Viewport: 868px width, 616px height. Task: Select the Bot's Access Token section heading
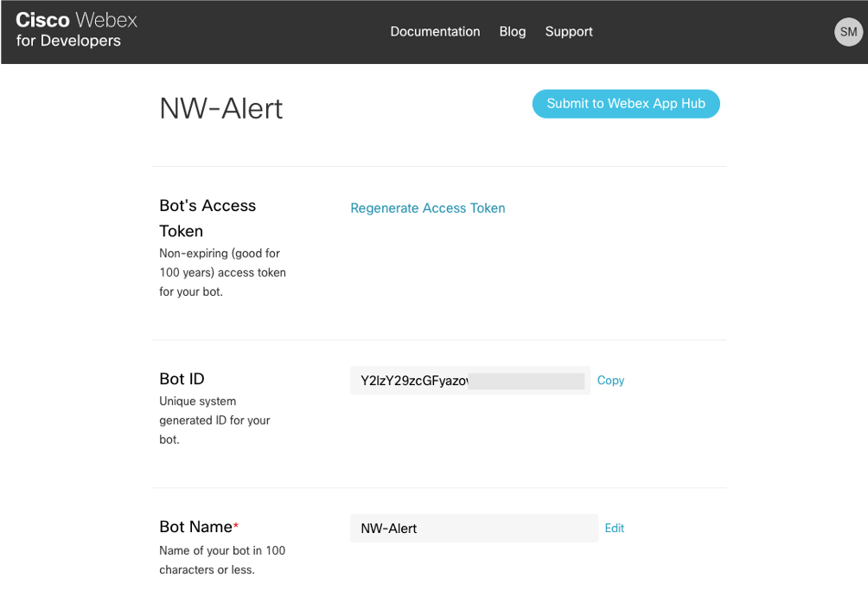click(x=207, y=218)
